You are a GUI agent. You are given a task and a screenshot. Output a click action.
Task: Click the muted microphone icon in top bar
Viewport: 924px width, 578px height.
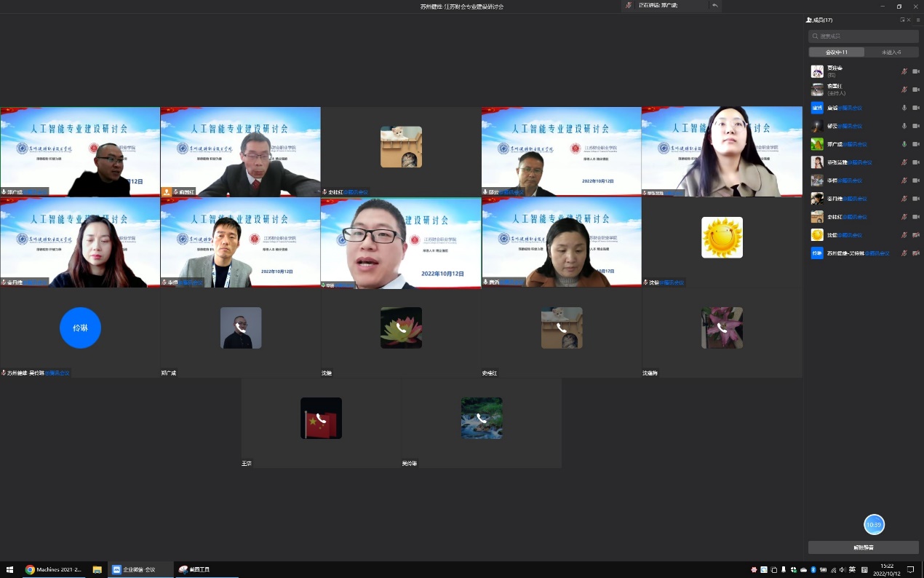coord(629,6)
